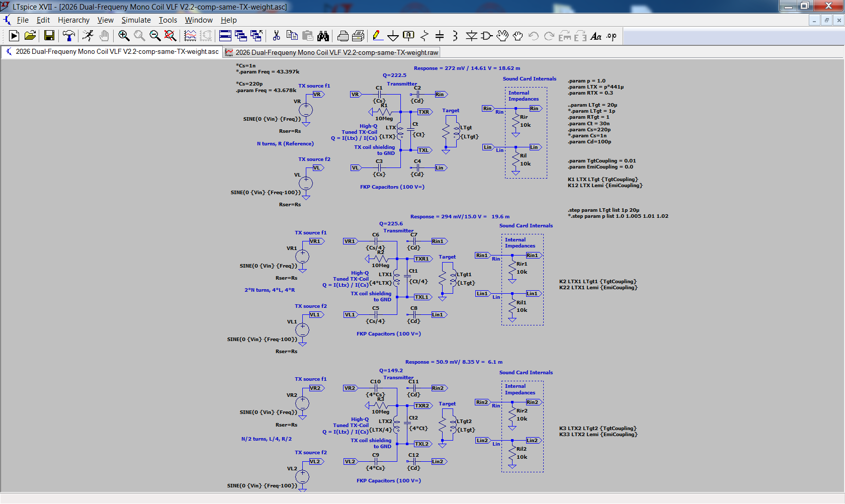Click the text Aa tool
Viewport: 845px width, 504px height.
pos(596,36)
